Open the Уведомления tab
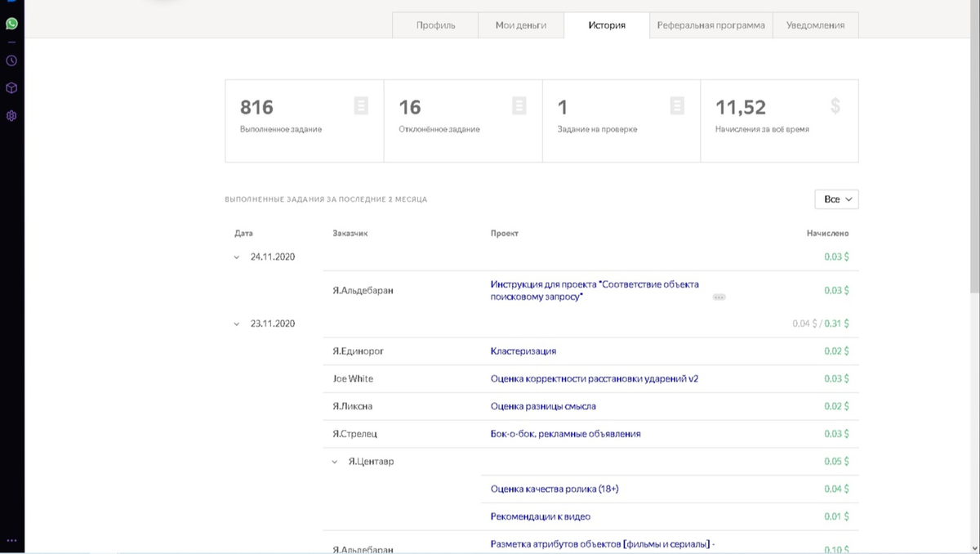Viewport: 980px width, 554px height. coord(815,25)
